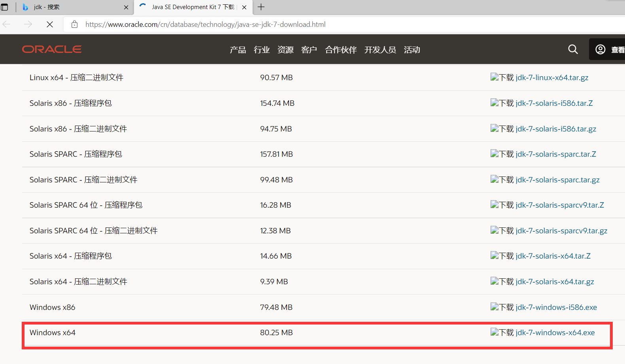The width and height of the screenshot is (625, 364).
Task: Click the Windows x86 row label
Action: point(53,308)
